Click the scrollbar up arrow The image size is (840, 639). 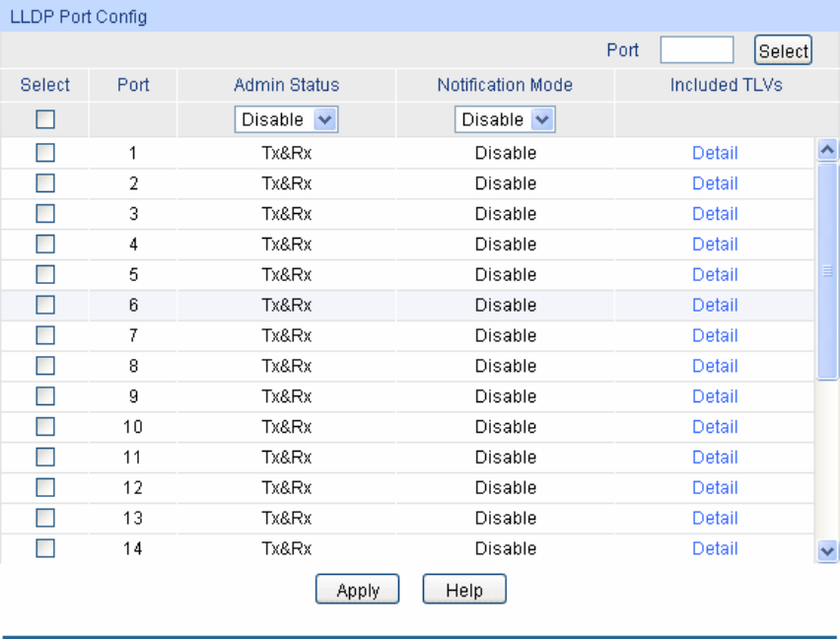point(828,149)
